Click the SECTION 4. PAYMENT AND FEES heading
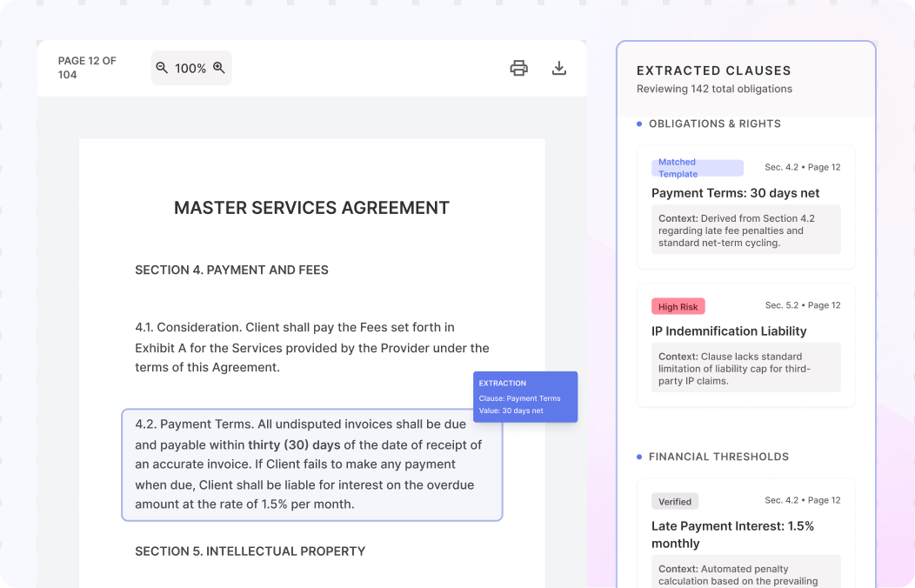This screenshot has width=915, height=588. [231, 271]
